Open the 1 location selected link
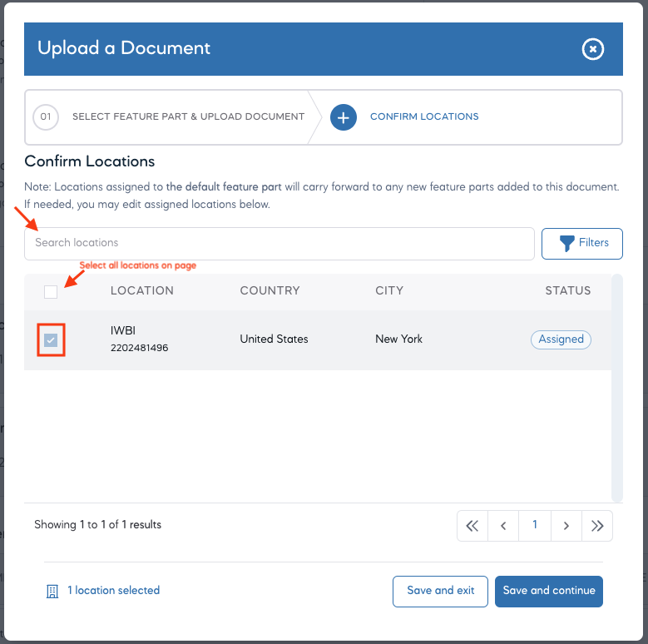The height and width of the screenshot is (644, 648). pos(114,590)
